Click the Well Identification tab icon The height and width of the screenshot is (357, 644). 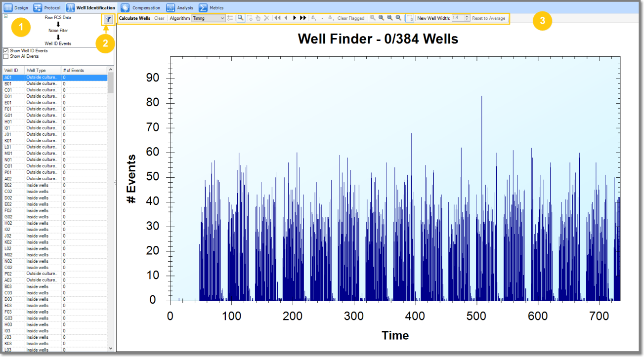click(x=70, y=7)
